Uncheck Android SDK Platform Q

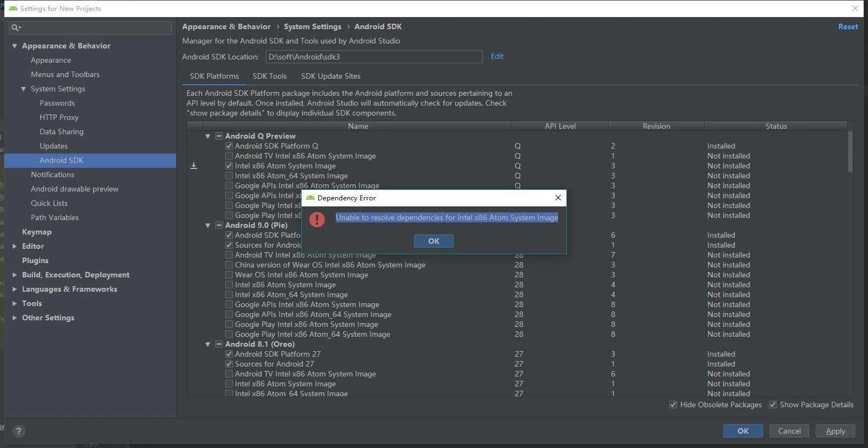pos(229,146)
